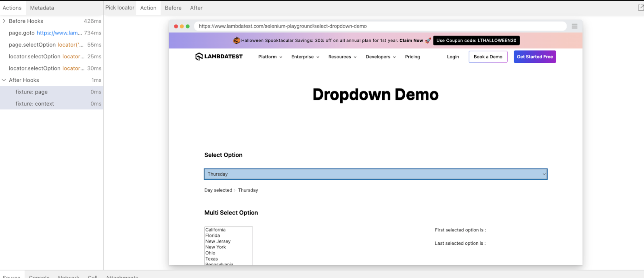Open the browser hamburger menu icon
Viewport: 644px width, 278px height.
[x=574, y=26]
